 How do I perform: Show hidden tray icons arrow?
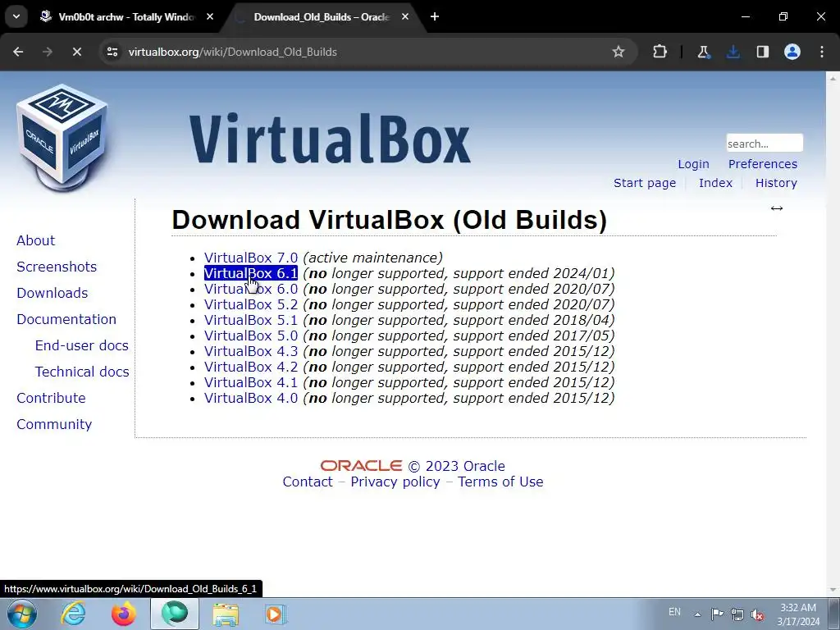[697, 614]
